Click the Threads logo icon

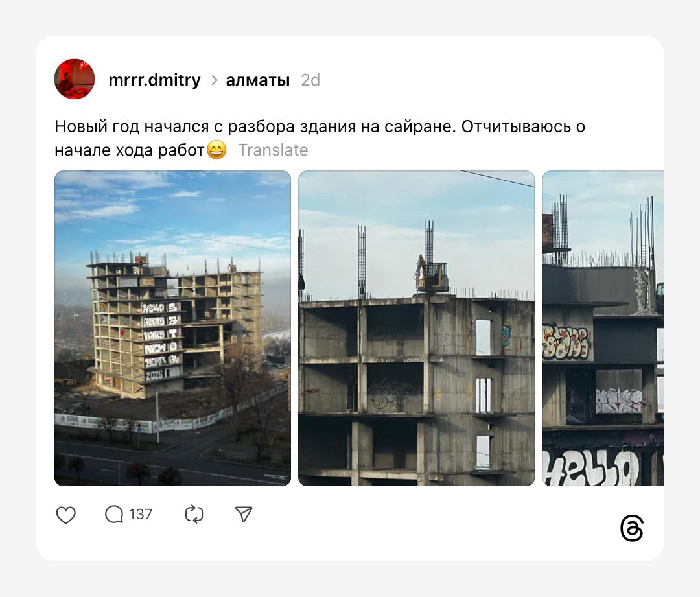click(x=632, y=528)
